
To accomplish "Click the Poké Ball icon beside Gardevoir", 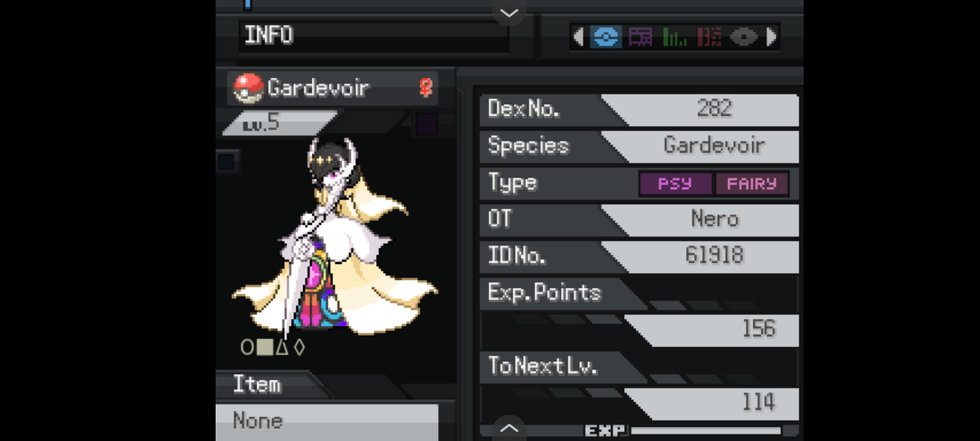I will pos(248,88).
